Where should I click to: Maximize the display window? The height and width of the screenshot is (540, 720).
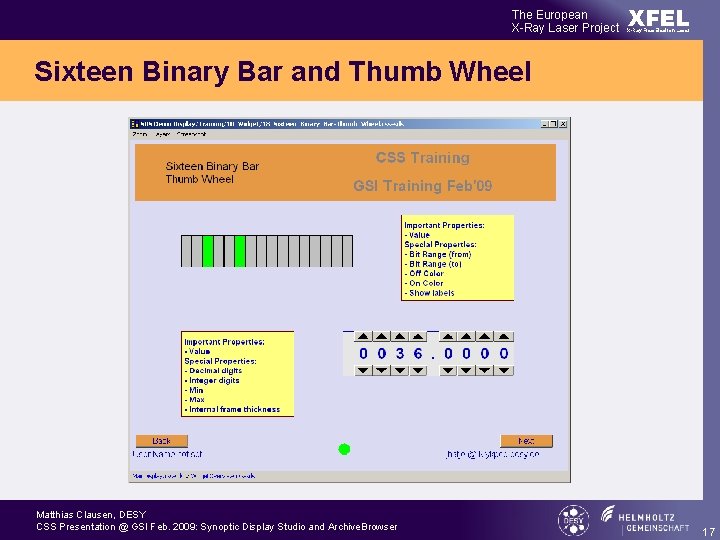click(x=554, y=124)
